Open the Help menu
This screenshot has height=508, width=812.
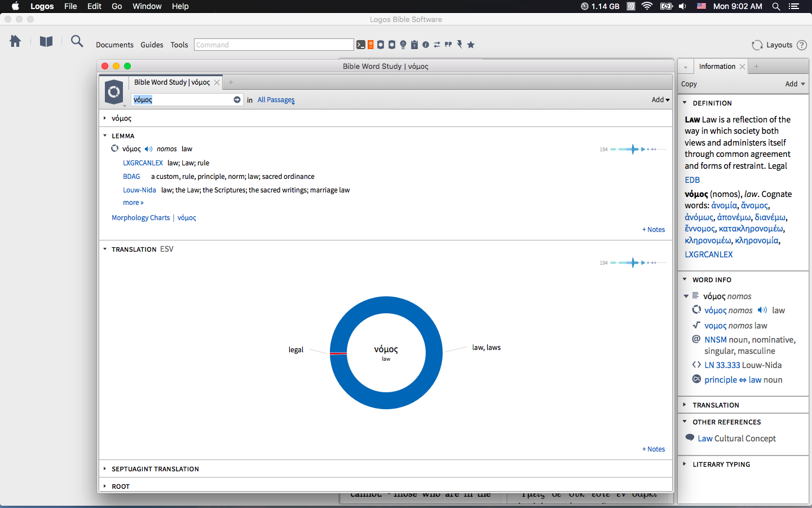click(180, 6)
